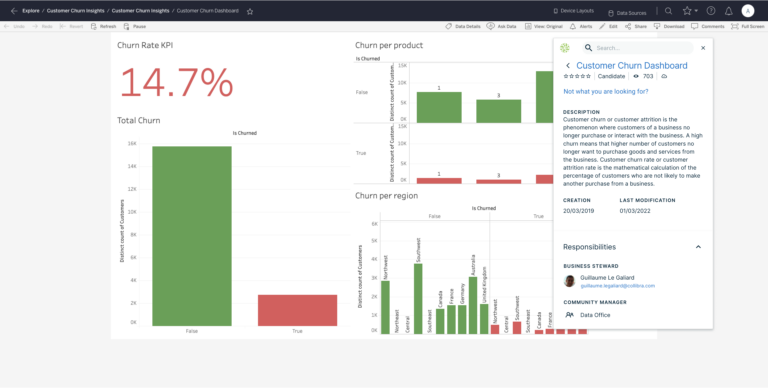Open Alerts

click(x=581, y=26)
